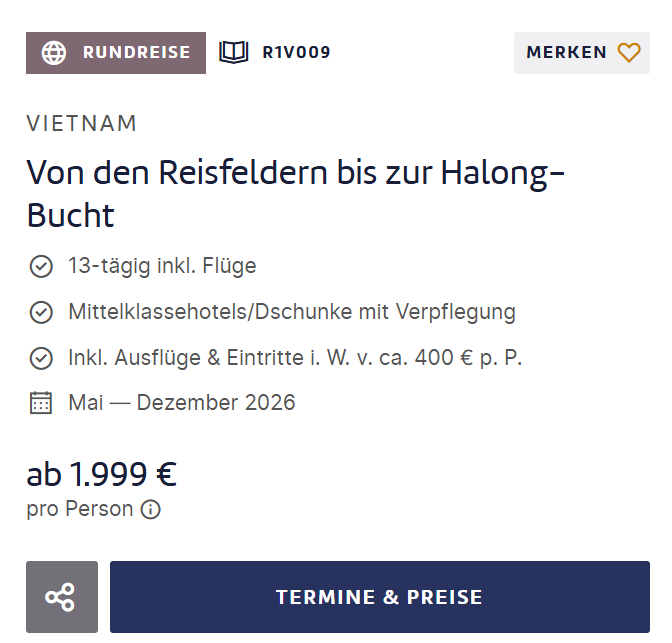Viewport: 672px width, 643px height.
Task: Click the 13-tägig inkl. Flüge text
Action: coord(163,266)
